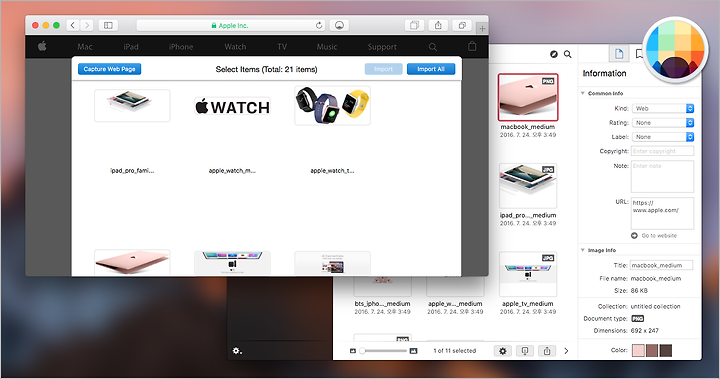Click the light pink color swatch
Screen dimensions: 720x379
click(638, 351)
